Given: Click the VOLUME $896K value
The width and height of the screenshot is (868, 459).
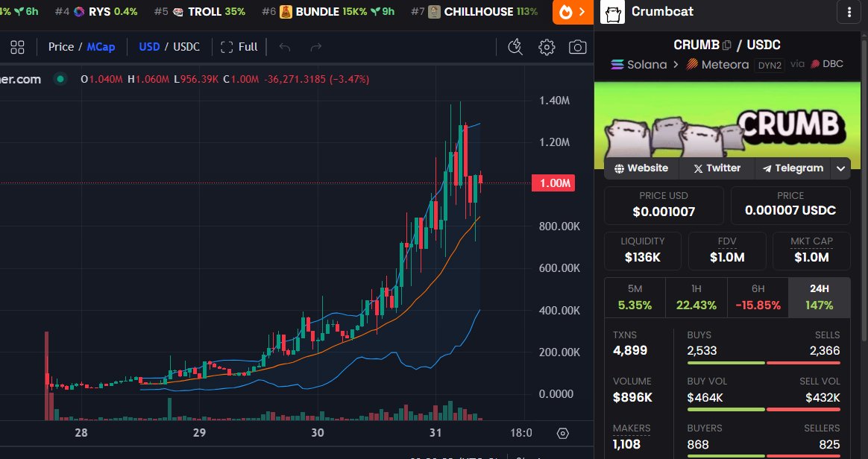Looking at the screenshot, I should (x=633, y=398).
